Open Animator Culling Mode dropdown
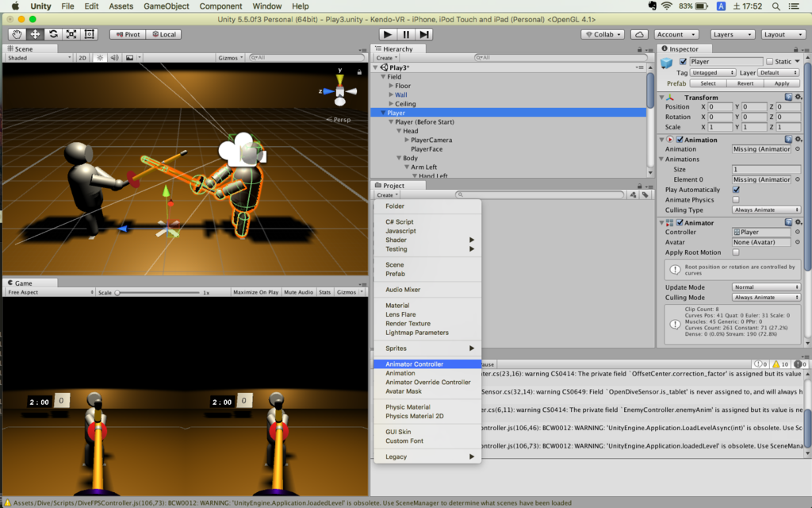 pos(767,298)
